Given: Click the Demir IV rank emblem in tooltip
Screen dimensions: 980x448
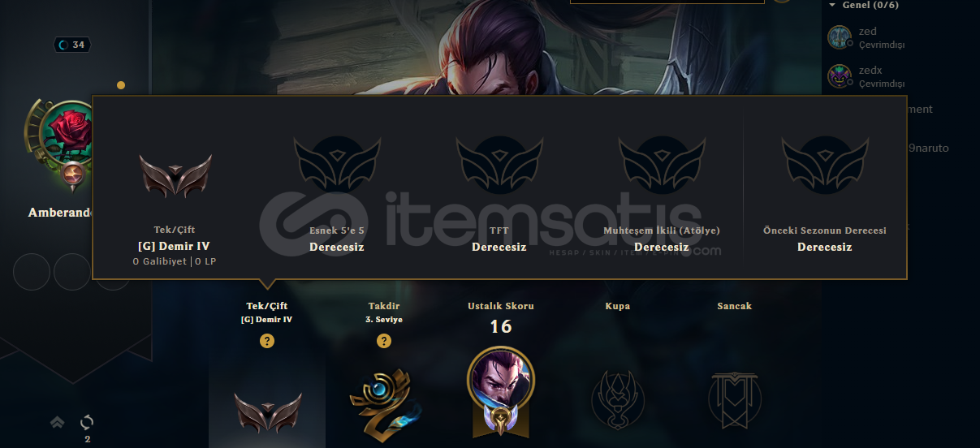Looking at the screenshot, I should 175,175.
